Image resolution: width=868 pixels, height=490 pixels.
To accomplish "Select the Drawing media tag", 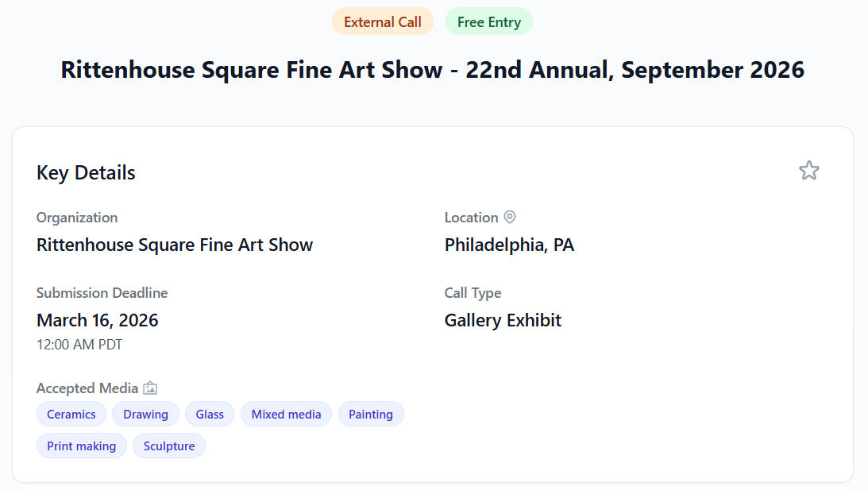I will click(x=145, y=414).
